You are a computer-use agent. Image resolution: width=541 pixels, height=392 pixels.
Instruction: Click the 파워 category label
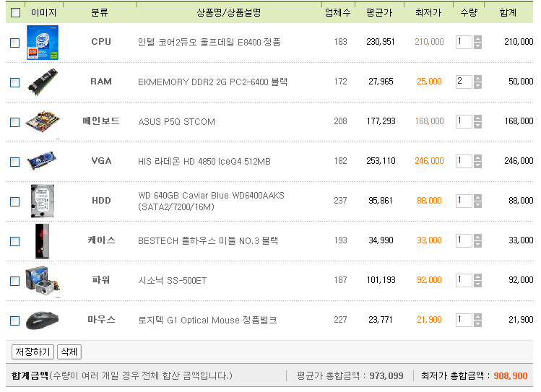[100, 280]
